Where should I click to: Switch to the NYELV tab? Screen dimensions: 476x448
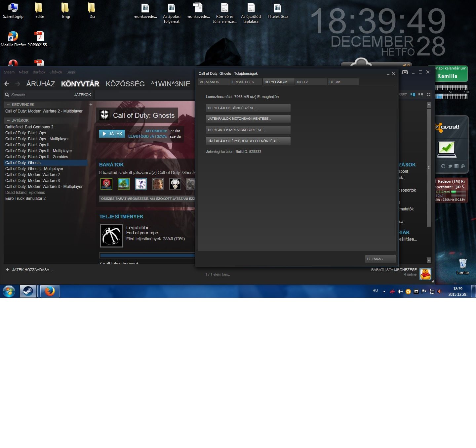311,82
